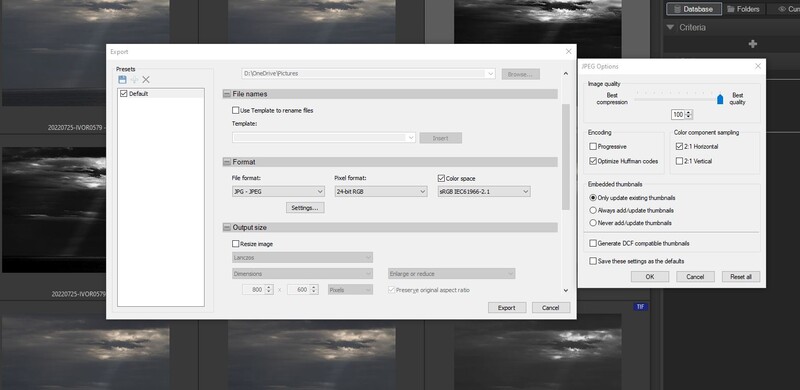
Task: Click the scroll up arrow in Export dialog
Action: (565, 74)
